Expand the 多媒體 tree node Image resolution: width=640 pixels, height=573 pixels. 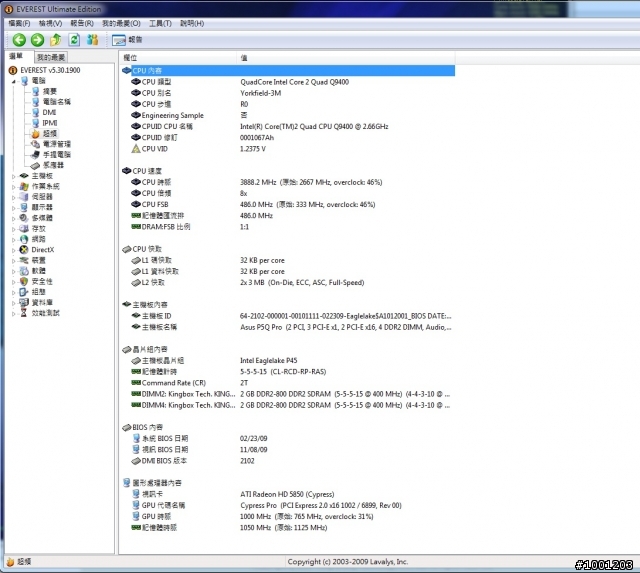pyautogui.click(x=13, y=219)
